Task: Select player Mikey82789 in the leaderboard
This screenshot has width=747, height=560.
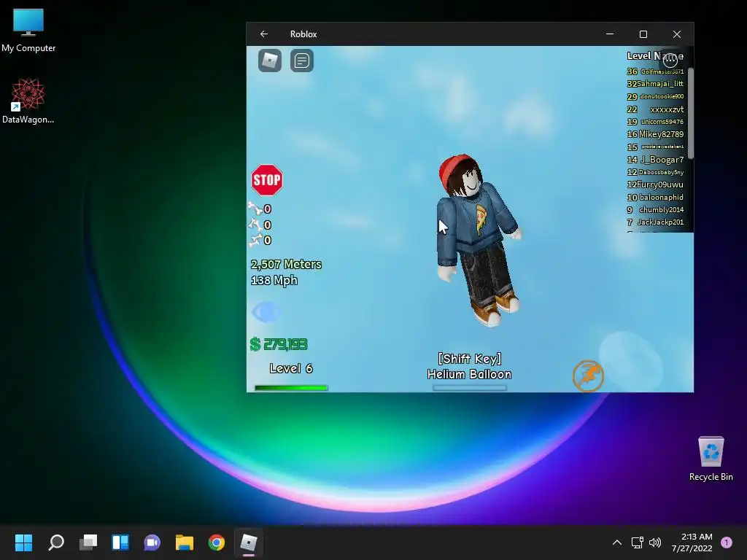Action: [x=661, y=134]
